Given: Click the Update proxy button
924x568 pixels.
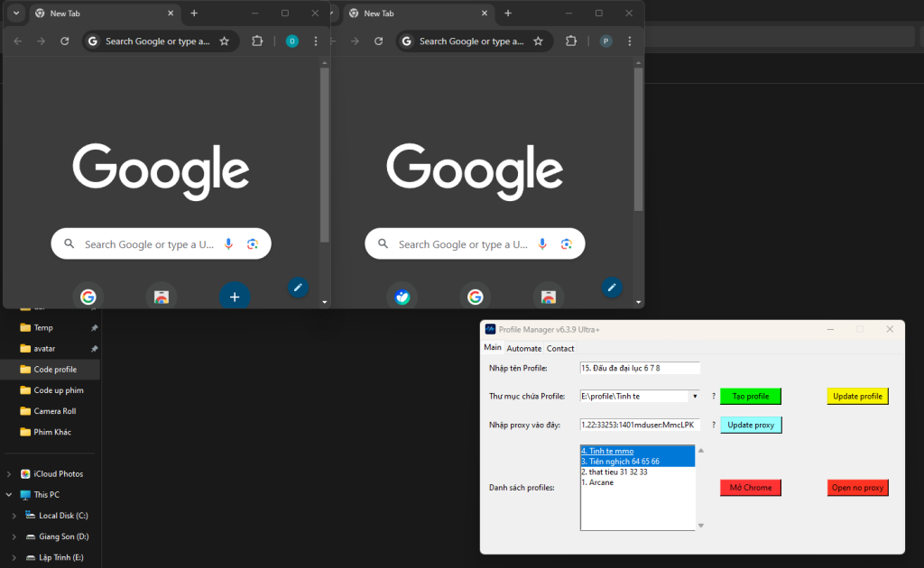Looking at the screenshot, I should pos(751,425).
